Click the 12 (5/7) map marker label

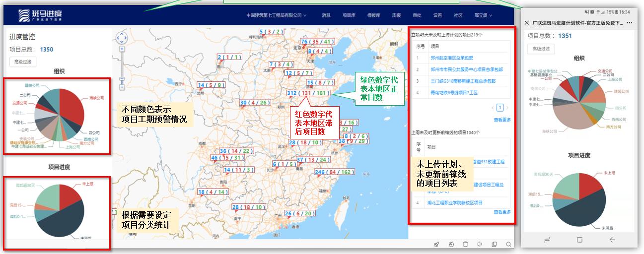(x=298, y=73)
